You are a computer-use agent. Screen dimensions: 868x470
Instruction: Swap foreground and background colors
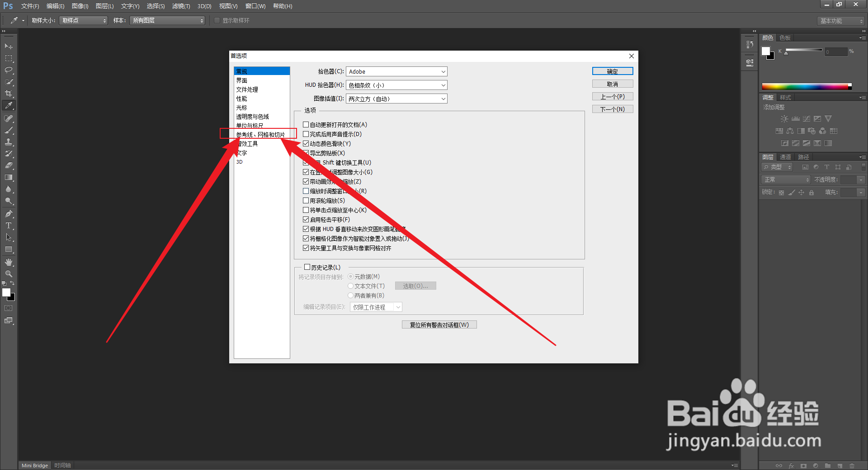tap(12, 283)
